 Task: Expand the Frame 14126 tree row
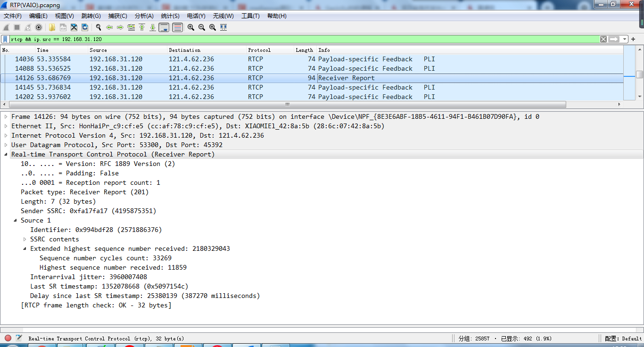(6, 116)
